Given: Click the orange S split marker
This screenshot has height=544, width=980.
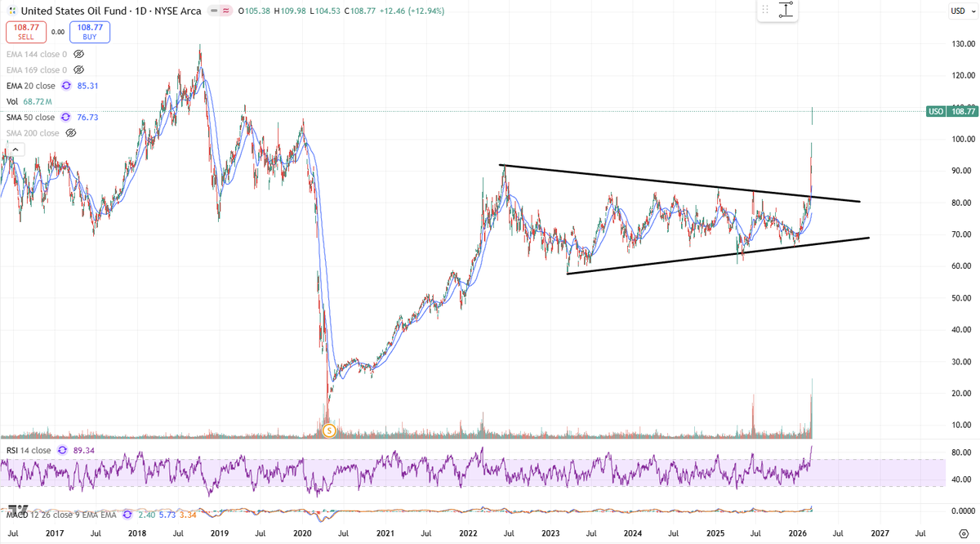Looking at the screenshot, I should point(329,430).
